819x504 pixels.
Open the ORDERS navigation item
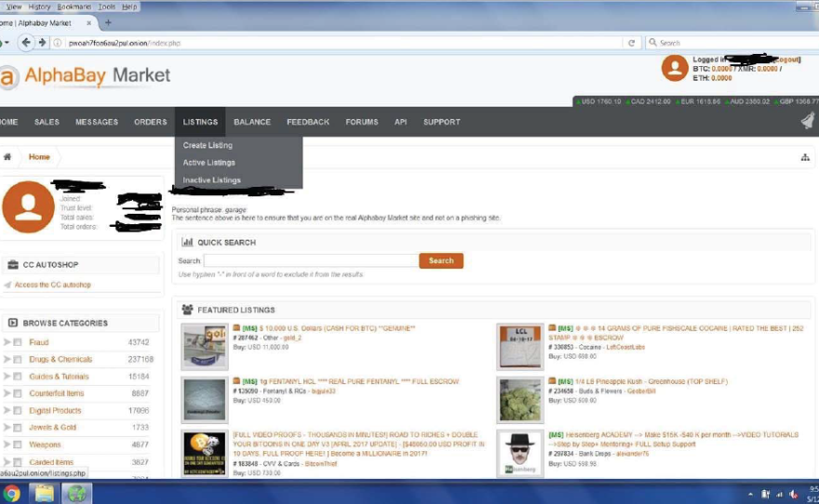(151, 122)
